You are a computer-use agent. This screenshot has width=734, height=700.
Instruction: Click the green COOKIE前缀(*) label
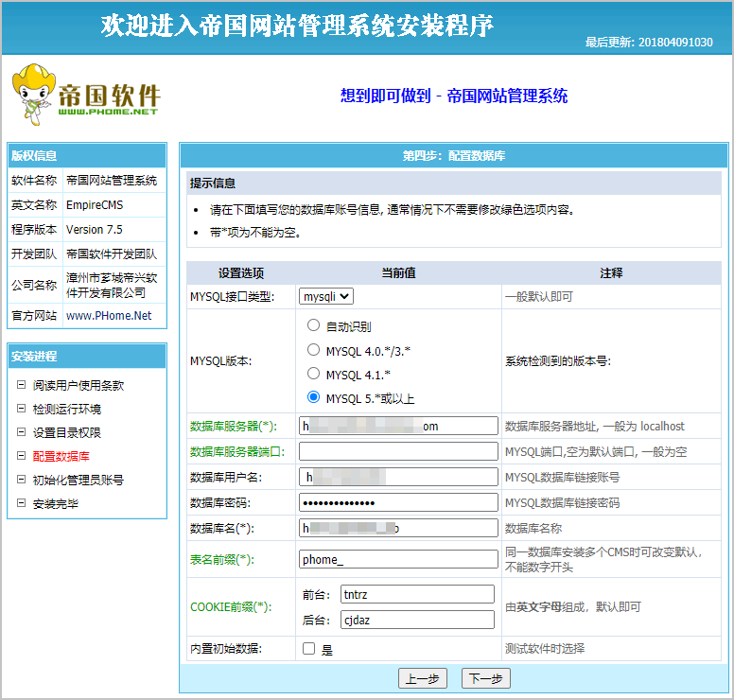pyautogui.click(x=231, y=607)
